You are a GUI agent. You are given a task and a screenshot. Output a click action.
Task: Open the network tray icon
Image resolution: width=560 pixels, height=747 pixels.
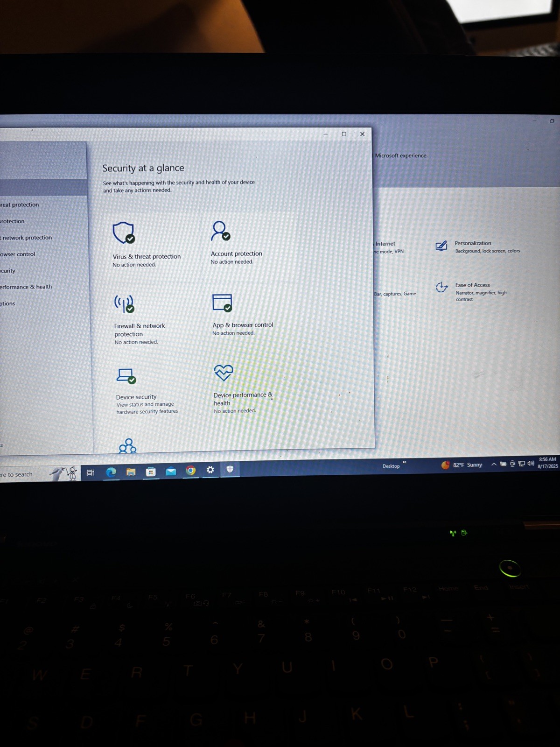[x=522, y=464]
